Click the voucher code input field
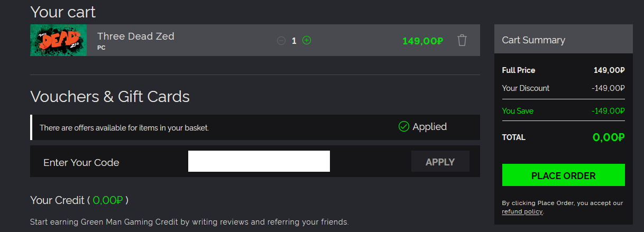Viewport: 644px width, 232px height. click(259, 161)
